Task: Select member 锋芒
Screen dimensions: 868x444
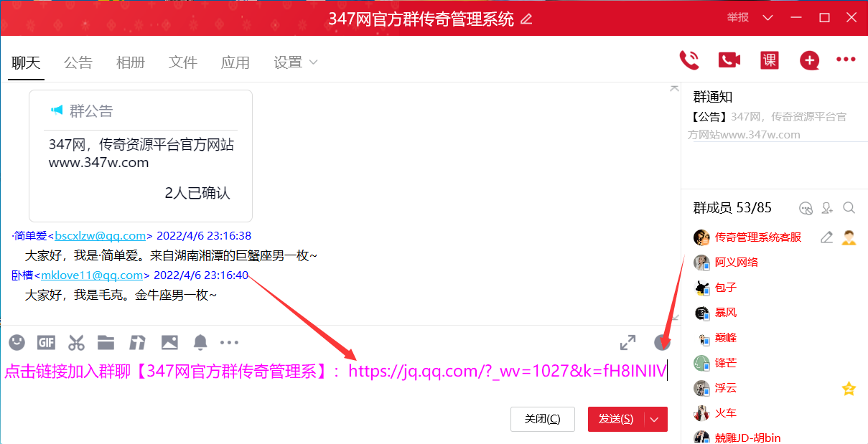Action: tap(726, 363)
